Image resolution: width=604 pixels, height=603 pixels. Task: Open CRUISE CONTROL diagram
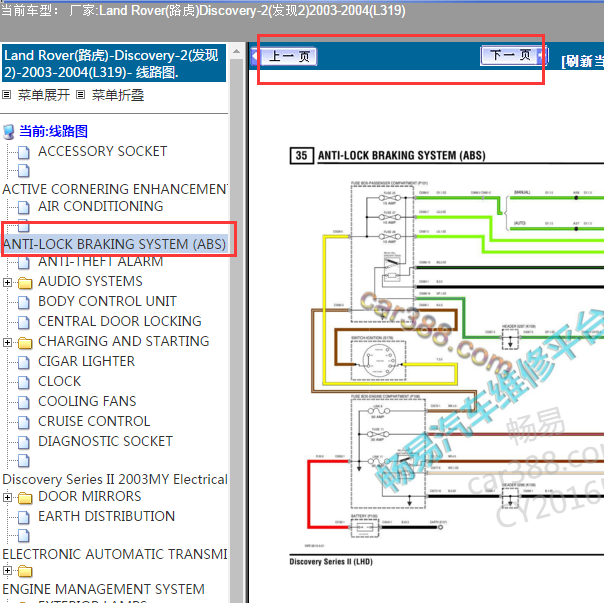[94, 421]
